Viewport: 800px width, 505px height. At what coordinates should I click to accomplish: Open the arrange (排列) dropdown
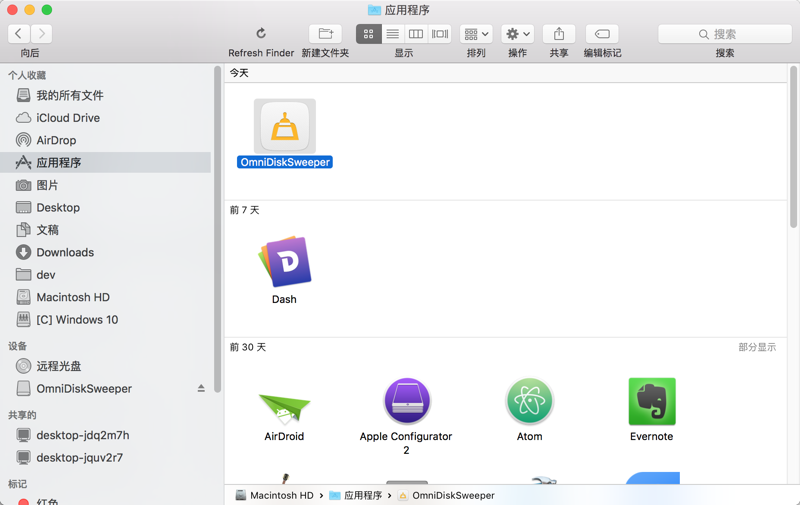point(476,34)
